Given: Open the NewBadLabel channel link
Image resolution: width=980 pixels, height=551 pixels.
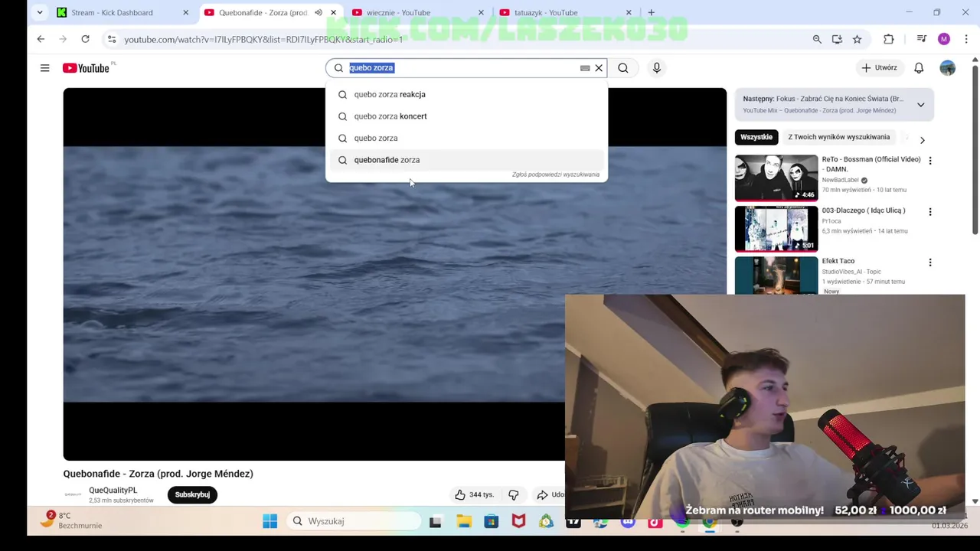Looking at the screenshot, I should coord(840,180).
